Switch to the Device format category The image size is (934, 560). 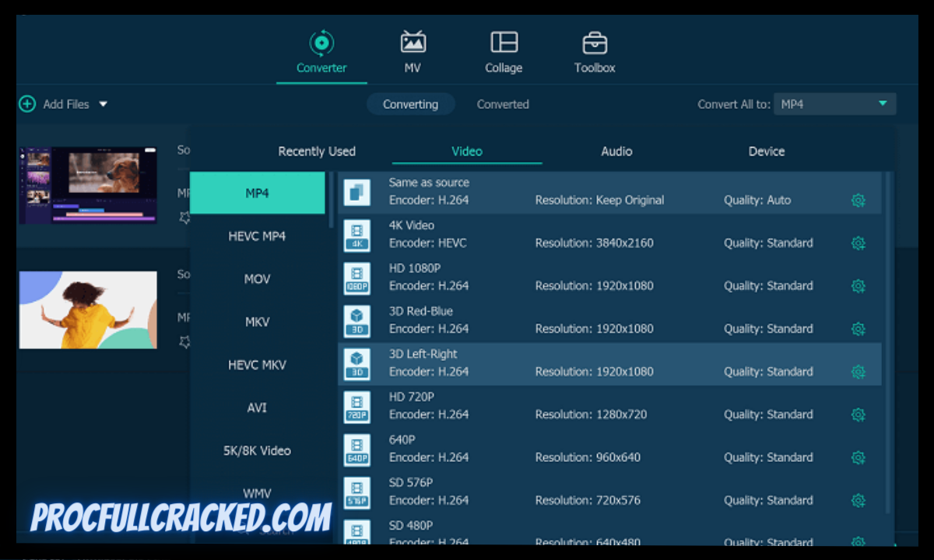coord(766,151)
